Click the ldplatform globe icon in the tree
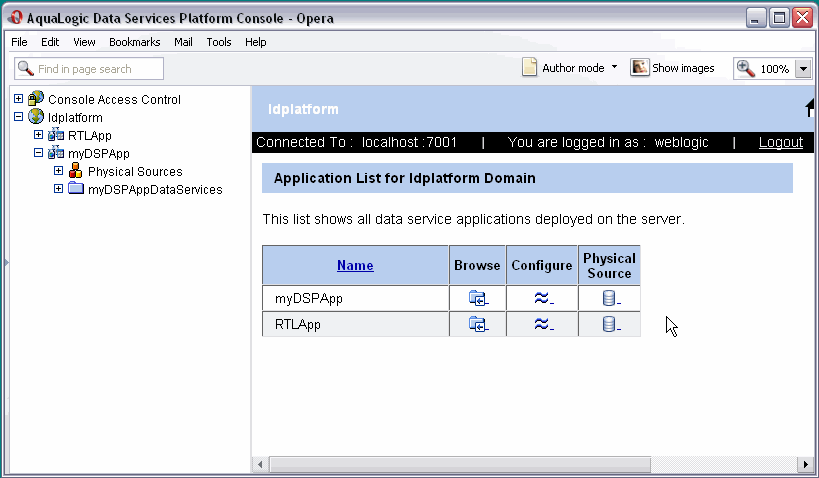819x478 pixels. click(36, 116)
